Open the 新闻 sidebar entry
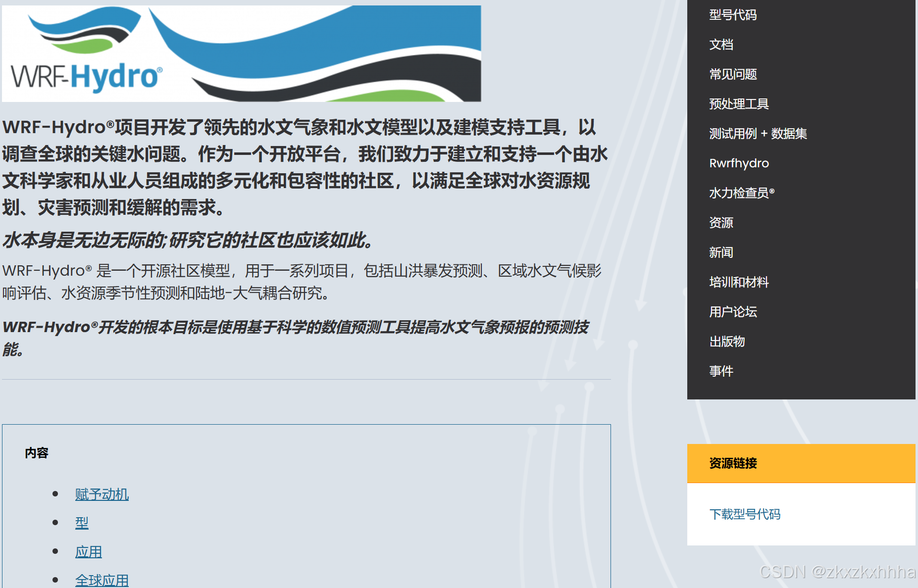The height and width of the screenshot is (588, 918). [x=721, y=252]
